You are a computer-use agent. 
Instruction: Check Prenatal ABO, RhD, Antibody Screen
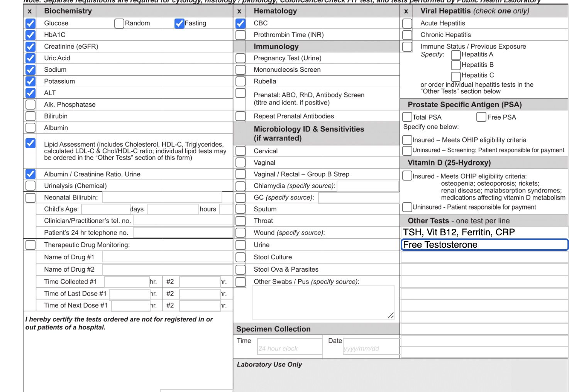[x=240, y=93]
